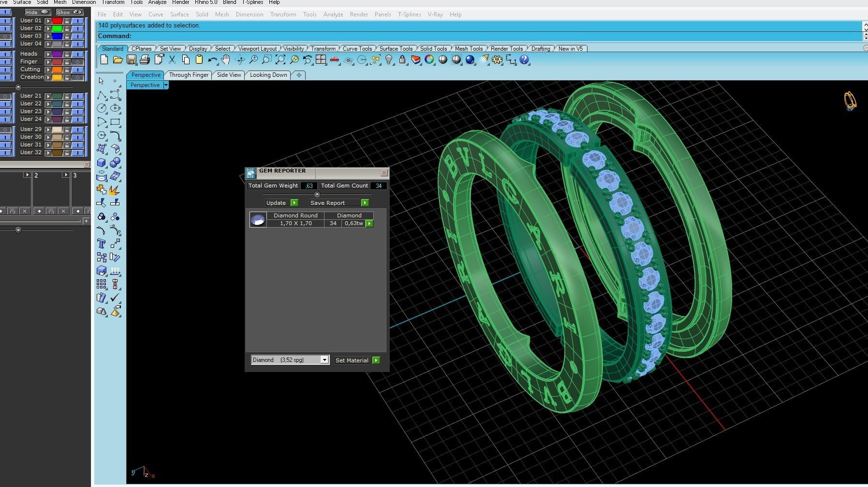This screenshot has height=487, width=868.
Task: Click the Print icon
Action: pos(145,60)
